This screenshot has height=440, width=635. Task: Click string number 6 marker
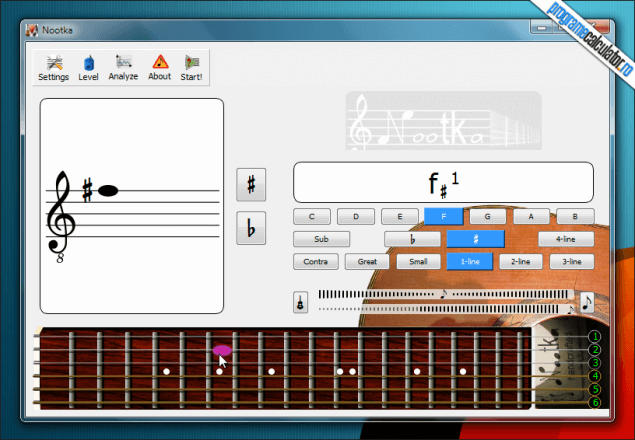point(595,402)
